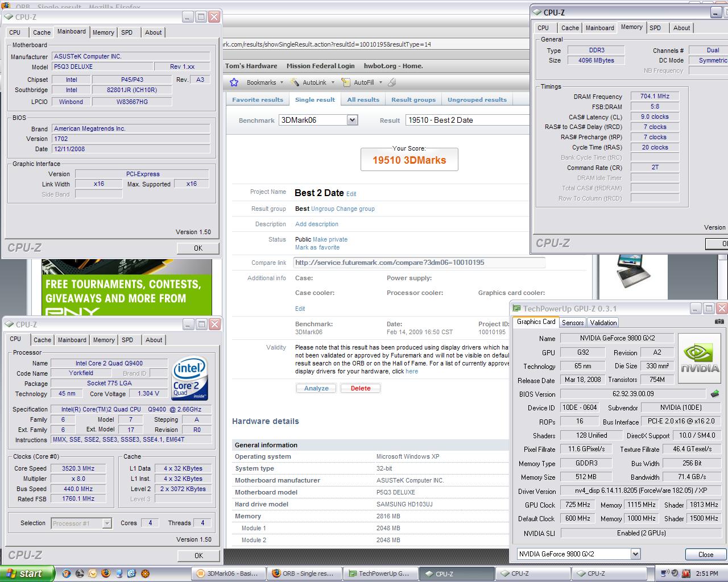Open Internet Explorer from quick launch
Viewport: 728px width, 582px height.
coord(132,573)
